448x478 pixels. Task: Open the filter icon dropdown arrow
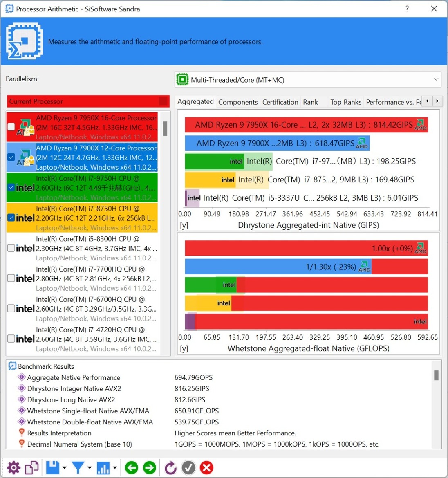coord(90,468)
